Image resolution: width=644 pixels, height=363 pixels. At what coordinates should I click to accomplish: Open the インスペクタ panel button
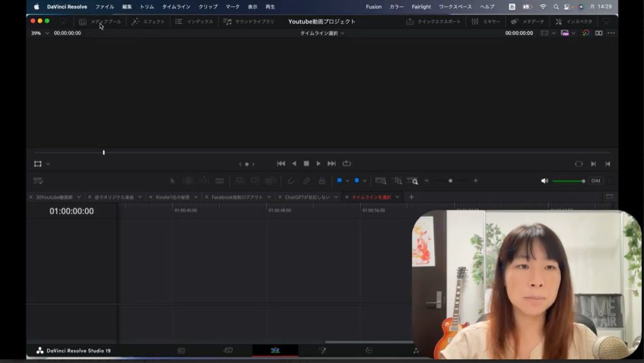tap(574, 21)
